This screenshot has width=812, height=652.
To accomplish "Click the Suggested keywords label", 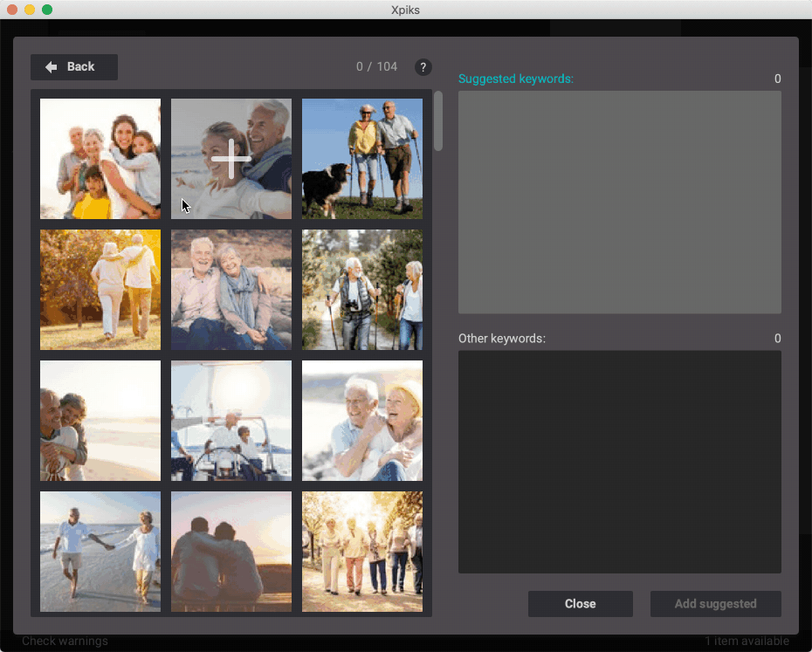I will pyautogui.click(x=515, y=79).
